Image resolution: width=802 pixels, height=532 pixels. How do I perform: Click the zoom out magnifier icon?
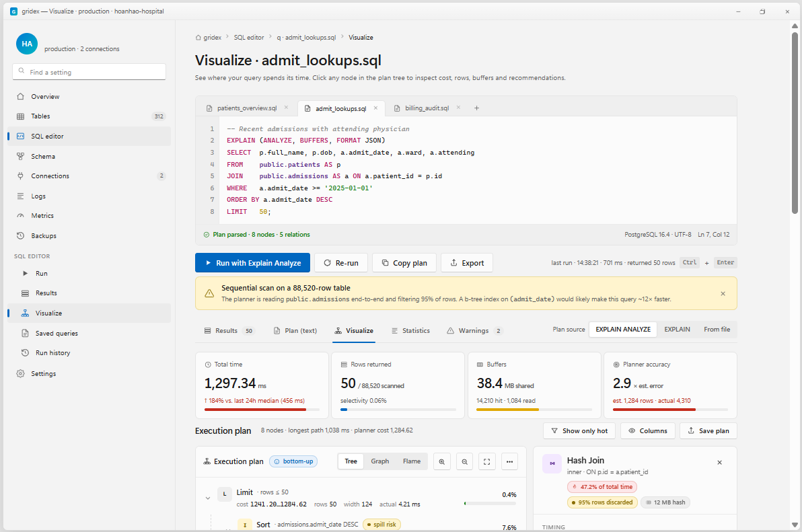click(x=464, y=461)
